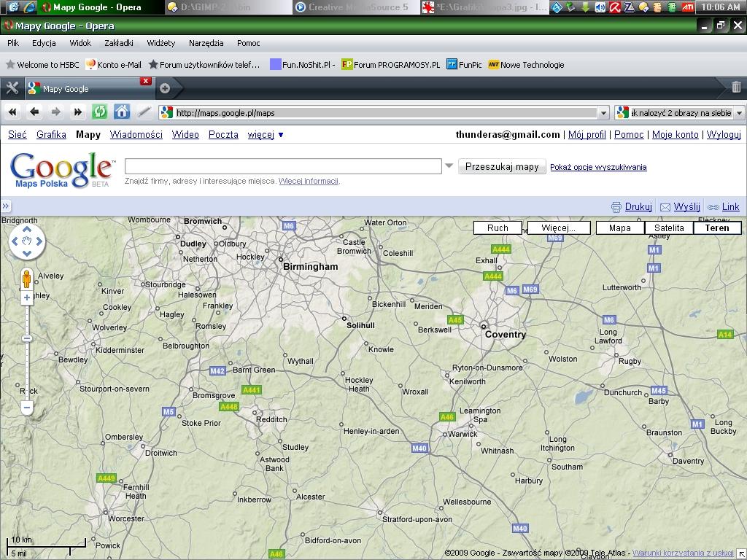
Task: Expand the left panel chevron
Action: click(x=5, y=206)
